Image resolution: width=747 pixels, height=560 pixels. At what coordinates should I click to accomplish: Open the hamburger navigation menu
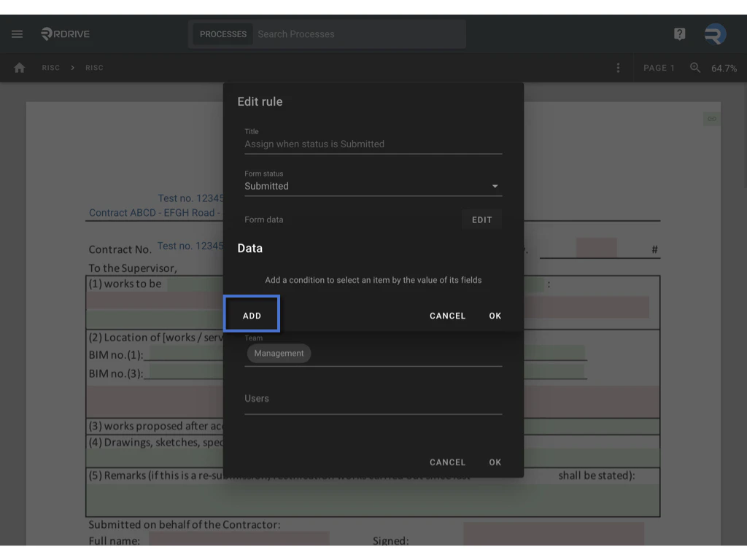(17, 34)
